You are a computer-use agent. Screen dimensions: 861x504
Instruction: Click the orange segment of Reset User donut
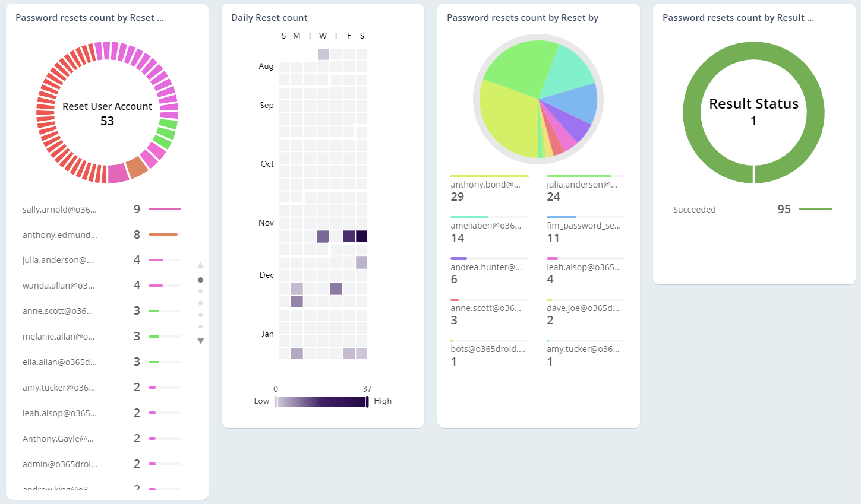(x=137, y=167)
